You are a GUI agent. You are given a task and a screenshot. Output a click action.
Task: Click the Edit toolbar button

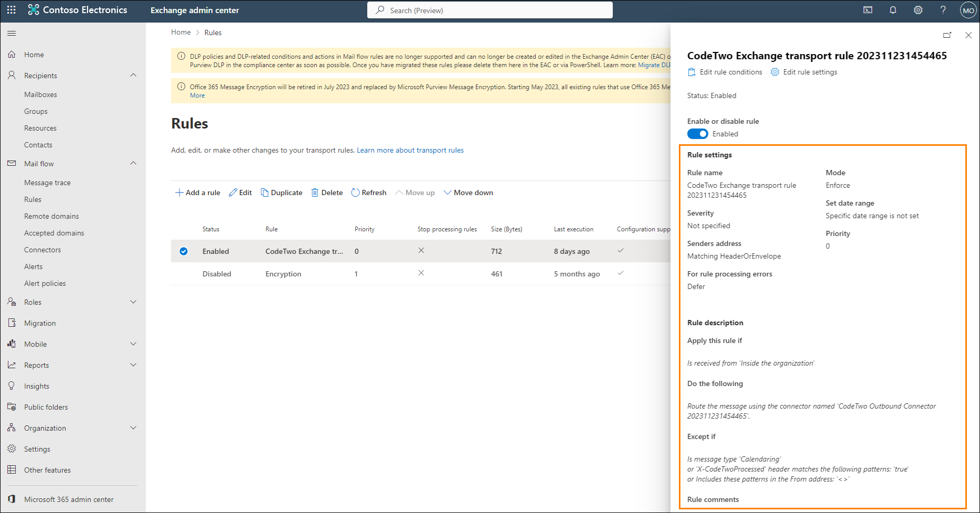coord(240,193)
